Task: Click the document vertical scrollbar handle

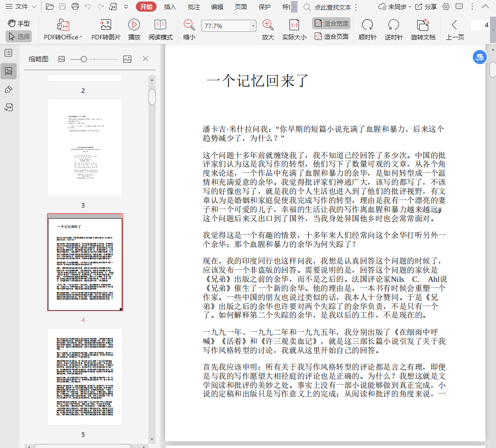Action: 493,70
